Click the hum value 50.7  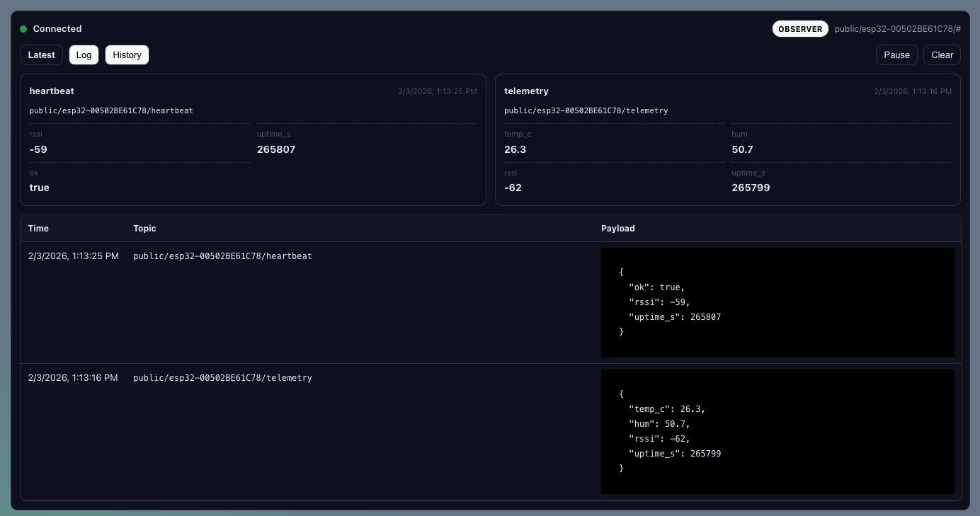[x=742, y=149]
